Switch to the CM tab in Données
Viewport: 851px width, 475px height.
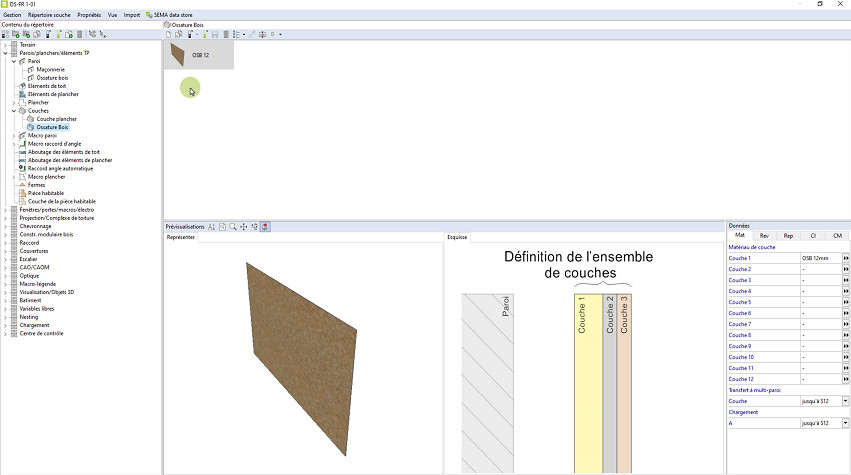point(837,235)
